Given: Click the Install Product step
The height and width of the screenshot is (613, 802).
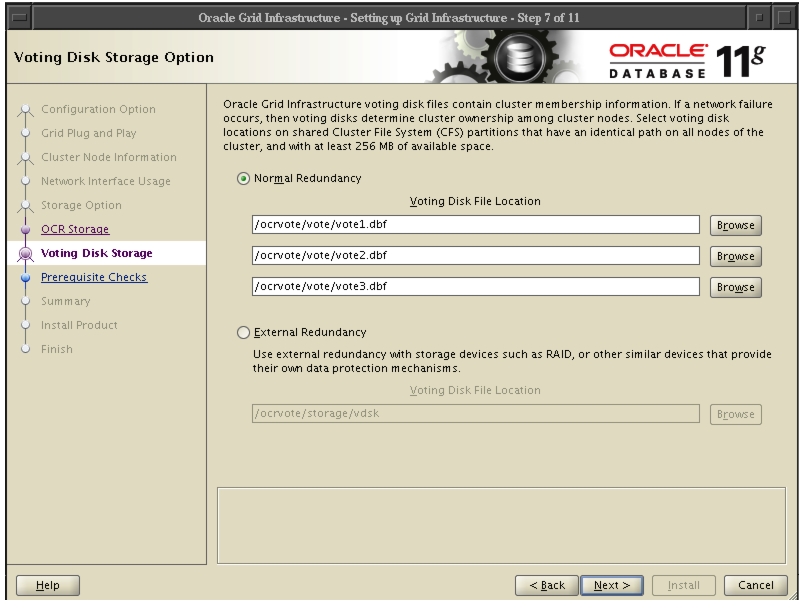Looking at the screenshot, I should tap(79, 325).
